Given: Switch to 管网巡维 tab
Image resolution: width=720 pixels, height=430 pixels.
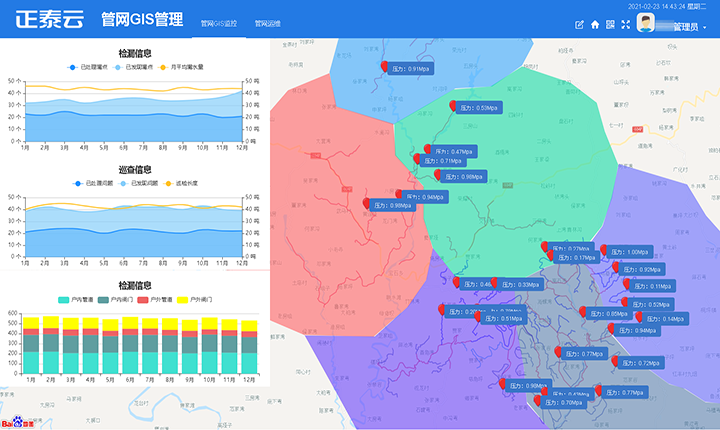Looking at the screenshot, I should pos(267,22).
